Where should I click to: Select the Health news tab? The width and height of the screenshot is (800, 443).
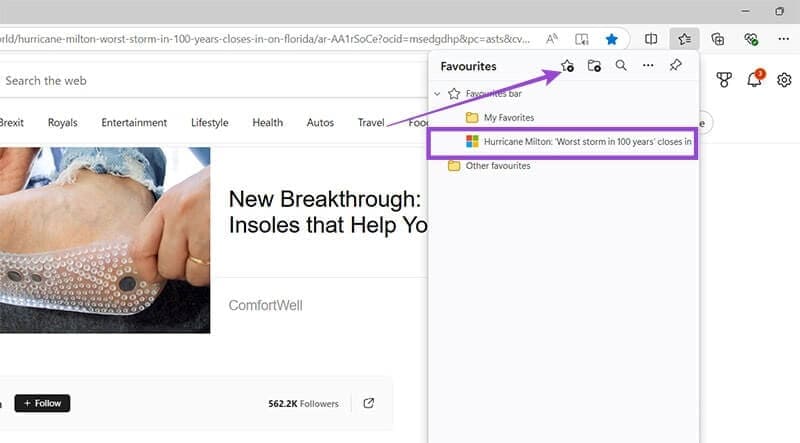pyautogui.click(x=267, y=123)
